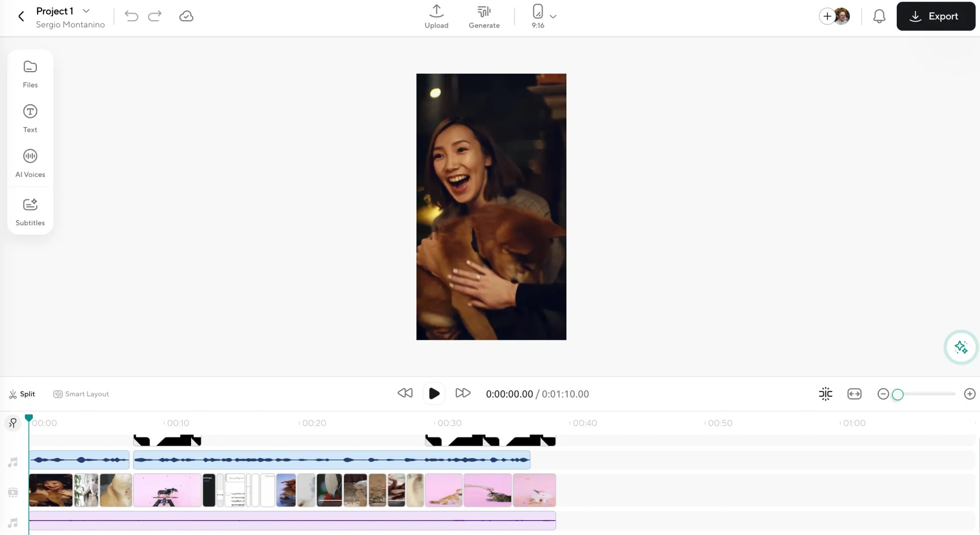980x535 pixels.
Task: Drag the timeline zoom slider
Action: pos(898,393)
